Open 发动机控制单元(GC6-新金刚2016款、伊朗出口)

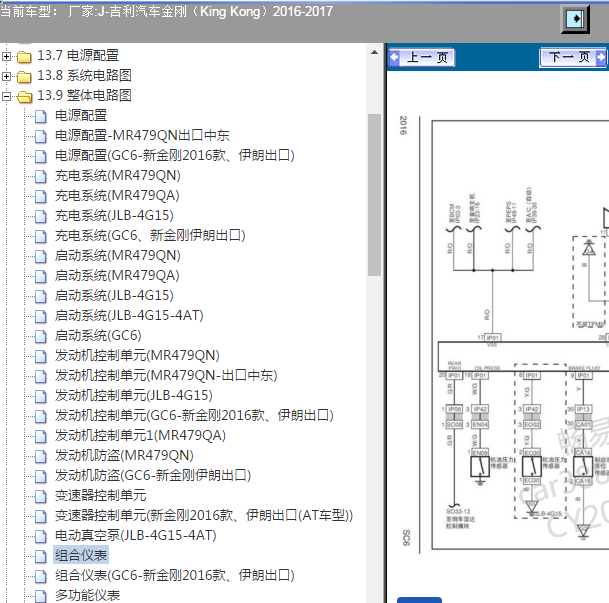click(194, 415)
